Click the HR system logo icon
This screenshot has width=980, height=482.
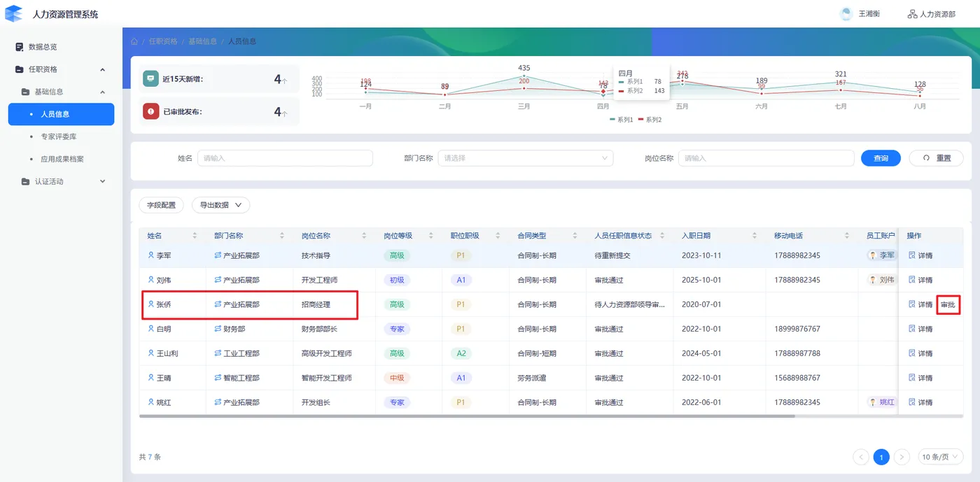[14, 13]
